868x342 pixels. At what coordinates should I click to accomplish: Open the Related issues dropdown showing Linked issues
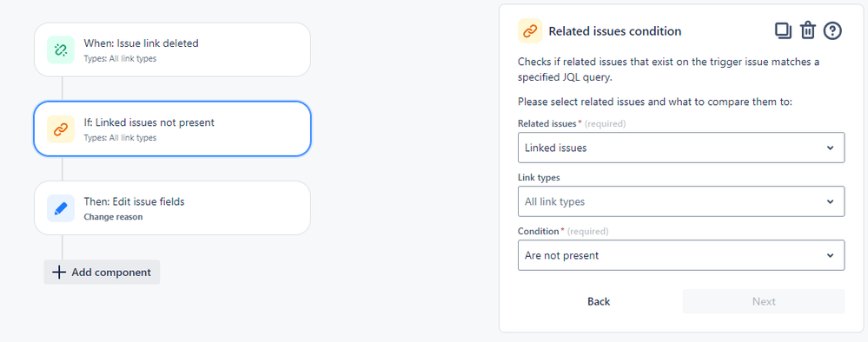pos(681,148)
